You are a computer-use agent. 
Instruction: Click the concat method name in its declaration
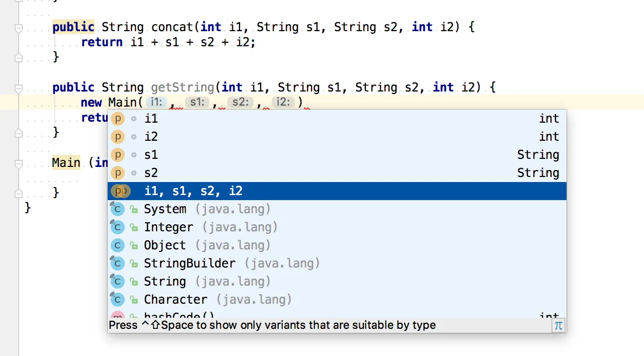click(x=173, y=27)
